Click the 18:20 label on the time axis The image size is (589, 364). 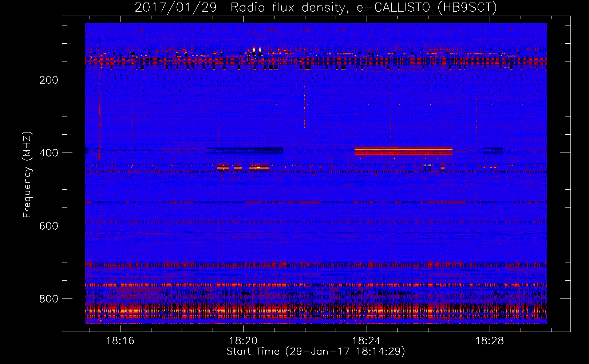pos(243,341)
